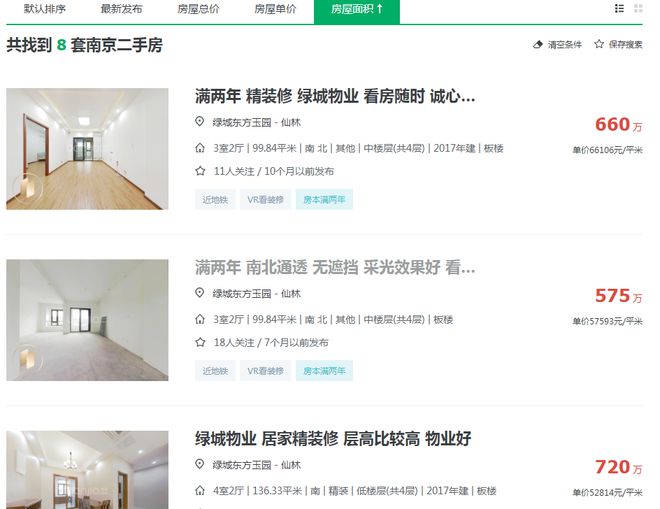
Task: Click follow star on 660万 listing
Action: pos(200,171)
